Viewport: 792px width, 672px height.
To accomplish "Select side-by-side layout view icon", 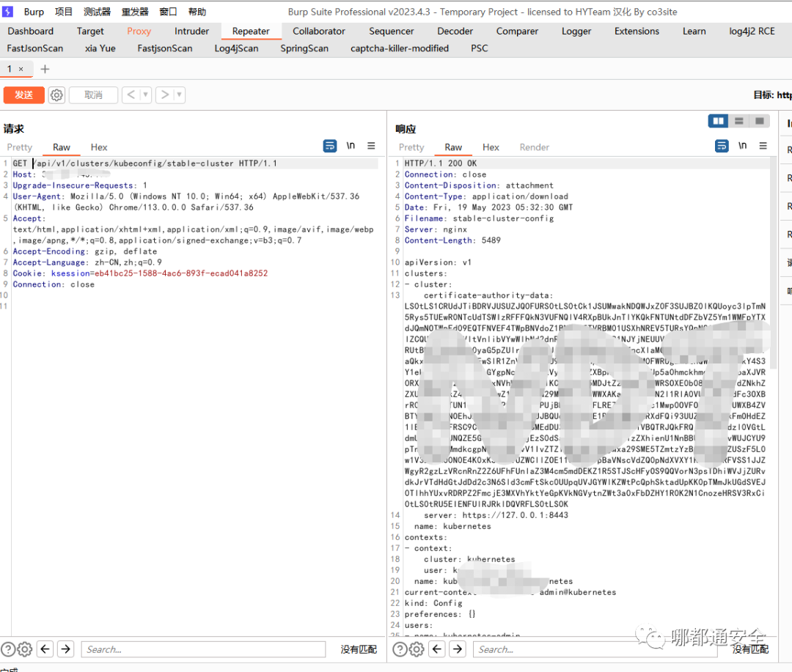I will coord(718,121).
